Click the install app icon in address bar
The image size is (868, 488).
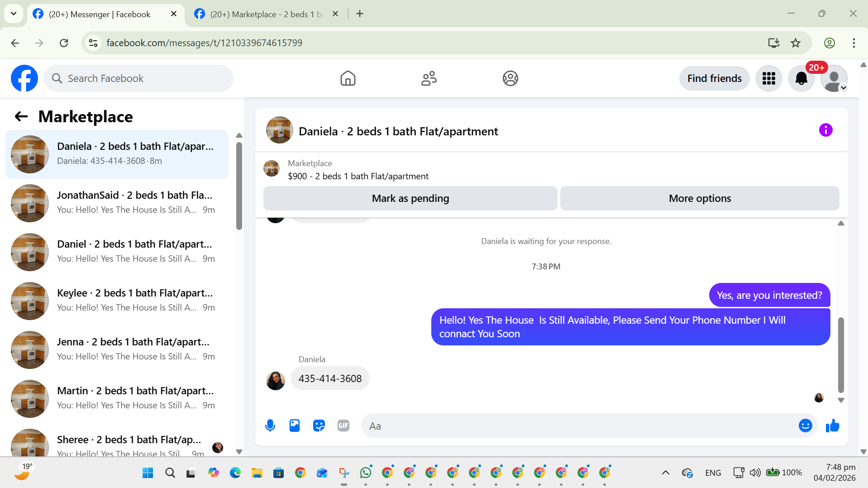click(x=773, y=43)
